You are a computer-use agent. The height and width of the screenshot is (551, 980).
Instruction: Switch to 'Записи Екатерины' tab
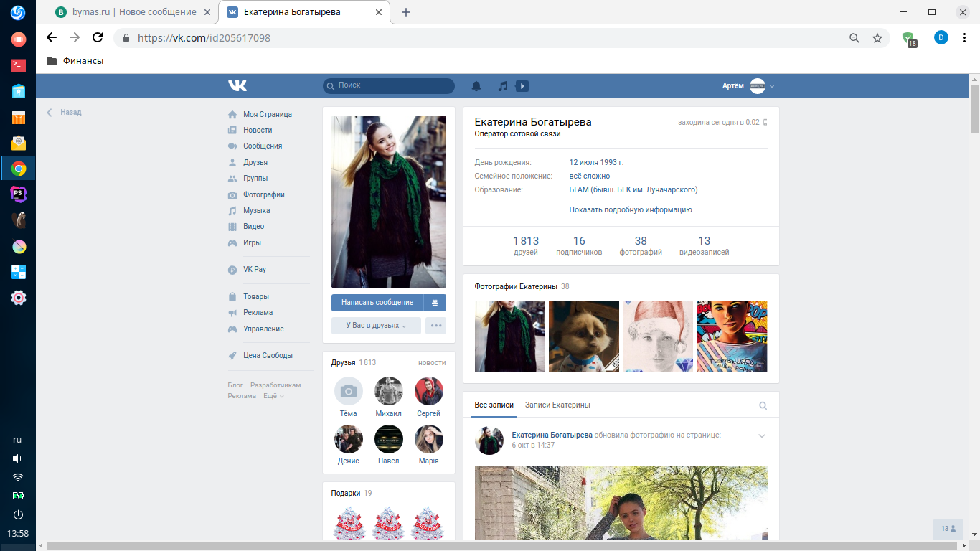pyautogui.click(x=557, y=405)
